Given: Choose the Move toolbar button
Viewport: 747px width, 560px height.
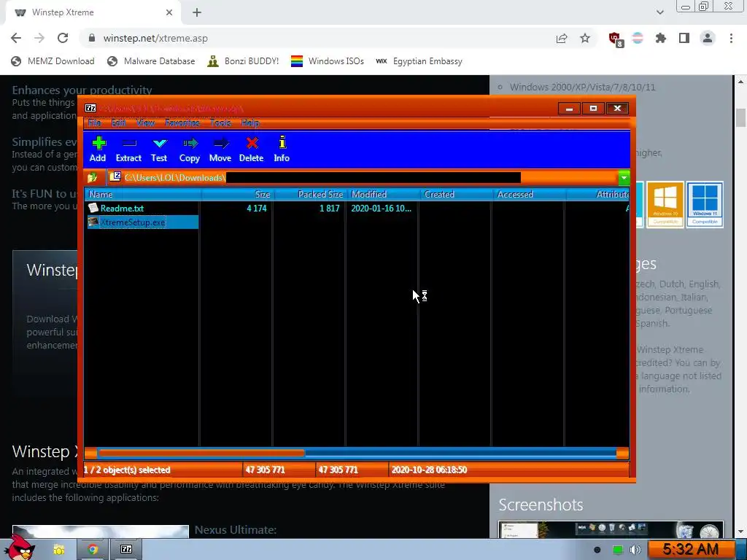Looking at the screenshot, I should 220,149.
